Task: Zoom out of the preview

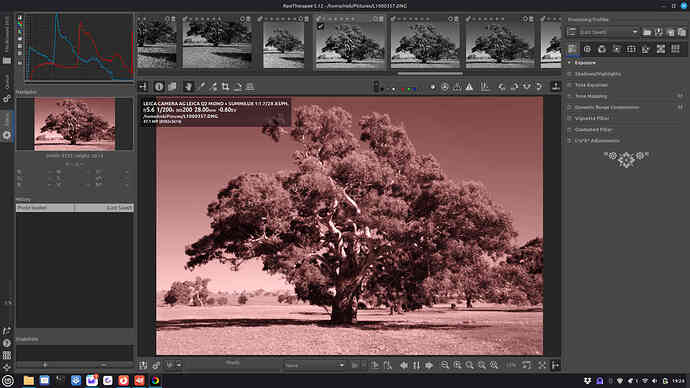Action: tap(445, 365)
